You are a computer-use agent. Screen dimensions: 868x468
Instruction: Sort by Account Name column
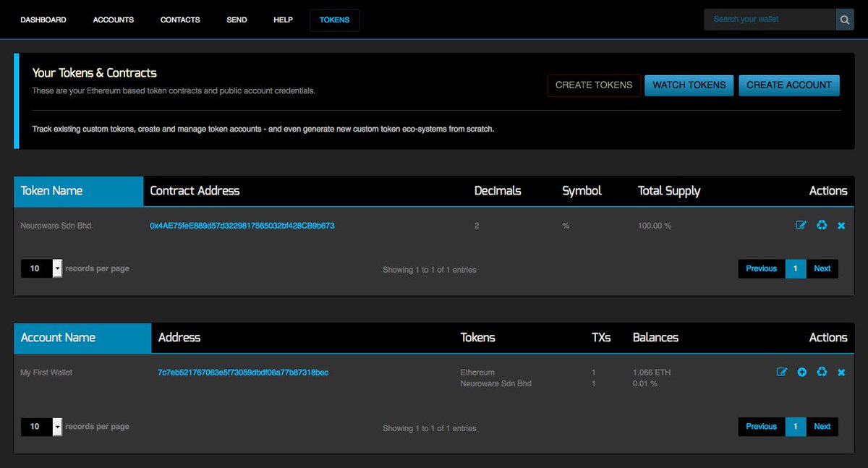[82, 338]
